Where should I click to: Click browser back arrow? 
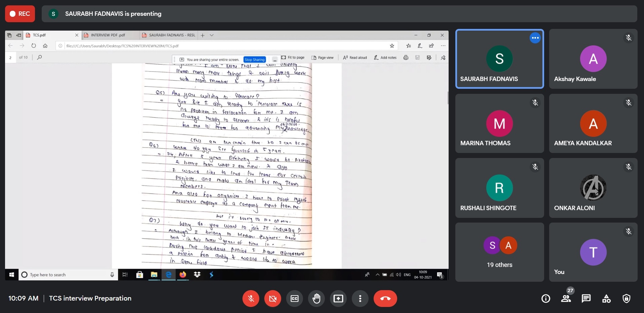[10, 46]
